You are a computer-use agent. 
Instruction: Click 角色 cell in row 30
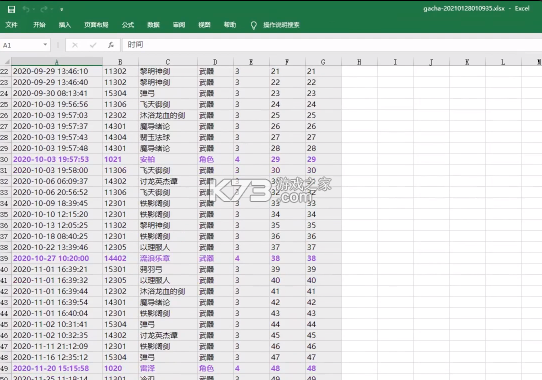tap(215, 159)
